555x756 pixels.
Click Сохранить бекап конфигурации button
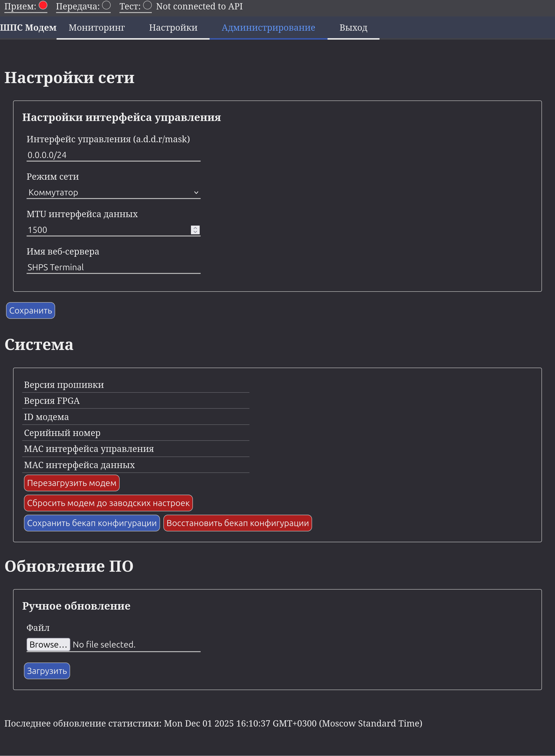tap(92, 523)
